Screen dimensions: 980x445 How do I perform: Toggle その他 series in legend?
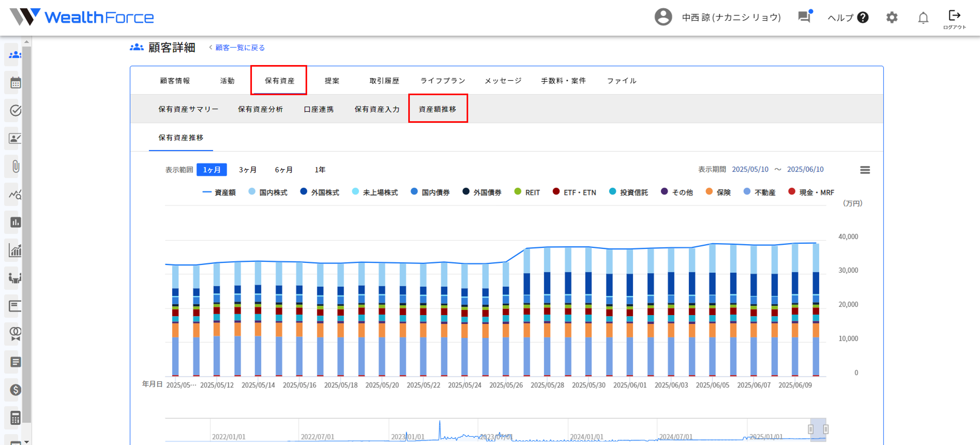[x=677, y=192]
